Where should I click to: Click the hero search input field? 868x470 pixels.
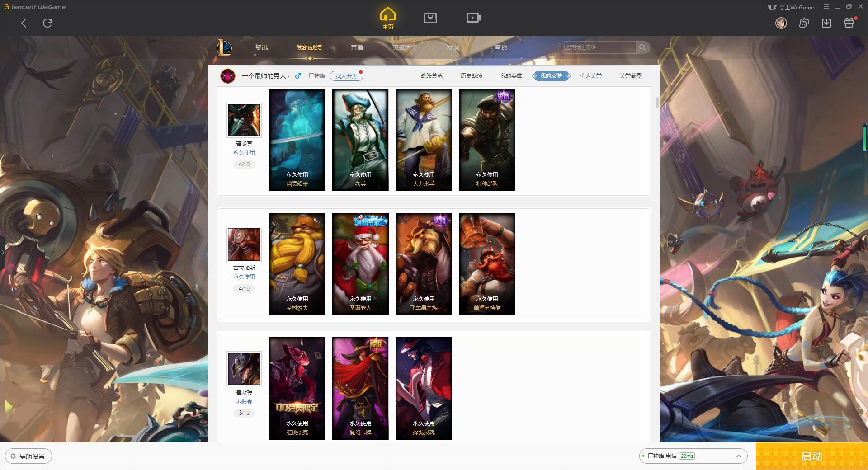tap(597, 47)
